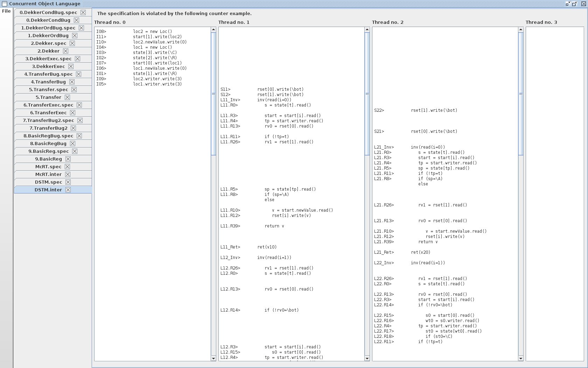Close the DSTM.spec tab
The height and width of the screenshot is (368, 588).
[x=68, y=182]
